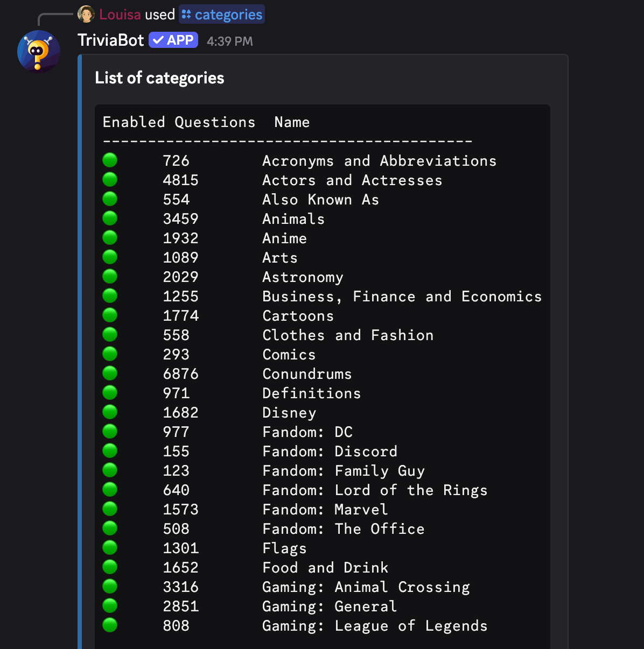The image size is (644, 649).
Task: Click Louisa's small profile avatar
Action: (86, 14)
